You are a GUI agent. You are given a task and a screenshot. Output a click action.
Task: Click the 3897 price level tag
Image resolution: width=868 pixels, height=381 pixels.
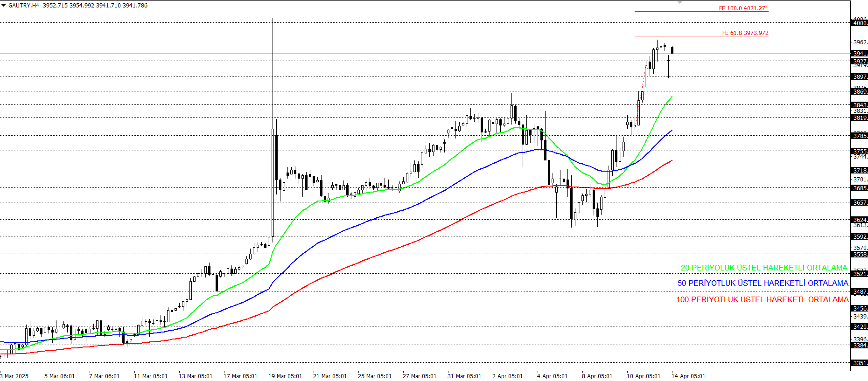[860, 76]
